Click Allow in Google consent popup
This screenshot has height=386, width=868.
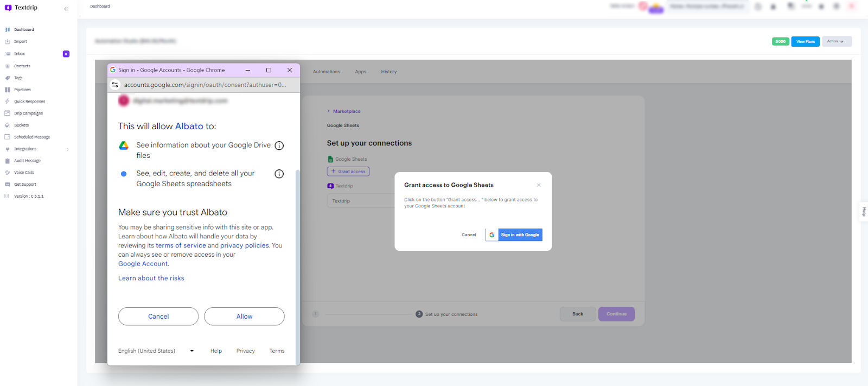coord(244,317)
